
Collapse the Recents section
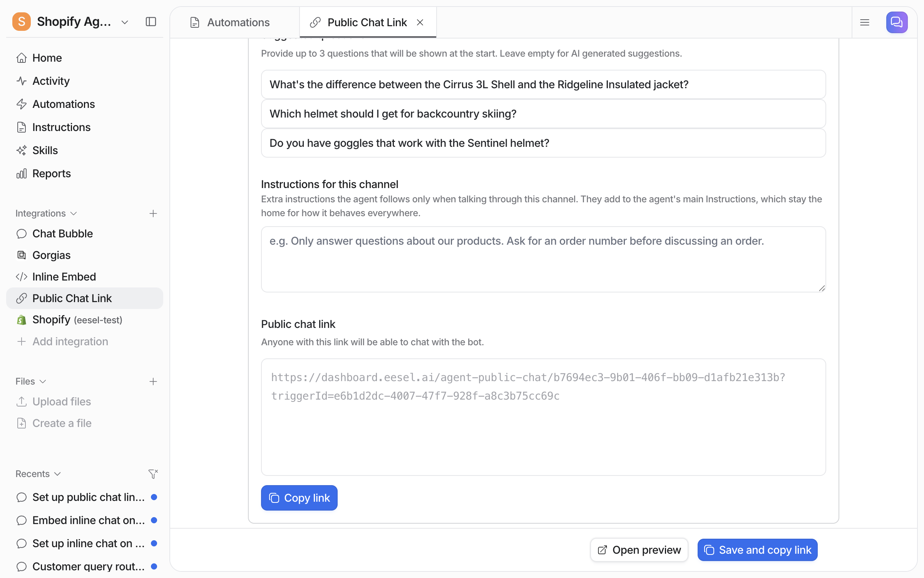[x=38, y=474]
